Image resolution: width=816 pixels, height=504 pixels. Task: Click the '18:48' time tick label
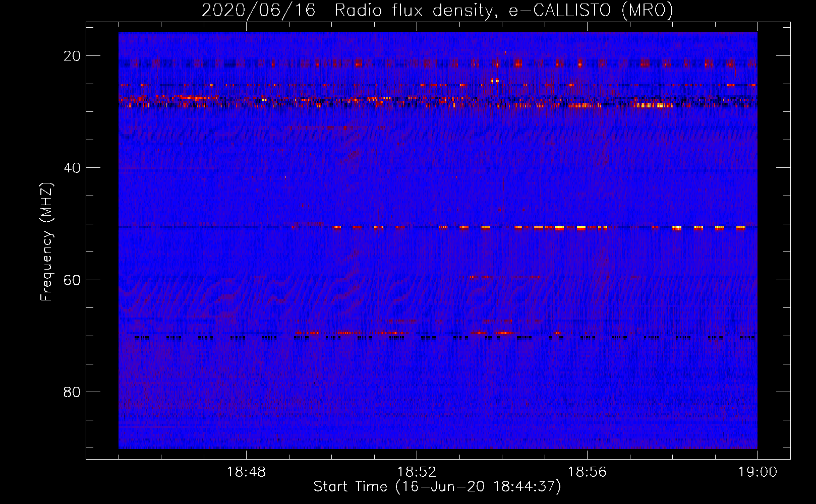(246, 472)
